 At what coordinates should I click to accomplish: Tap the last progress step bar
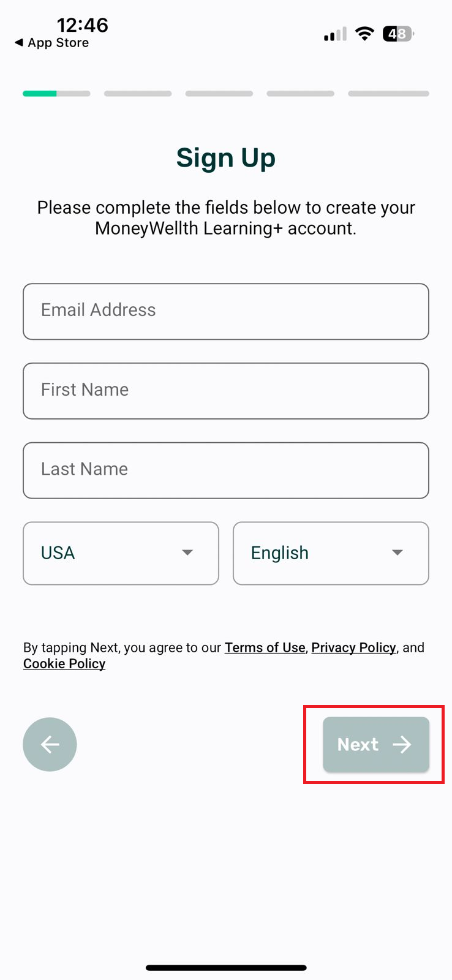click(x=388, y=94)
